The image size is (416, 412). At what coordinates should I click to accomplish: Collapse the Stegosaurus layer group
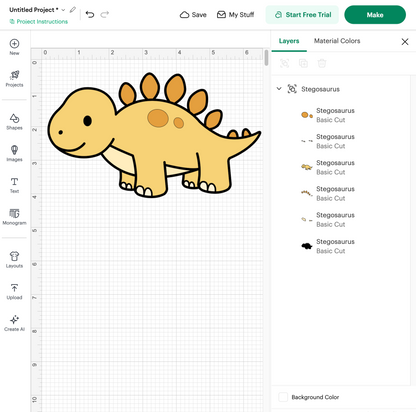(279, 89)
